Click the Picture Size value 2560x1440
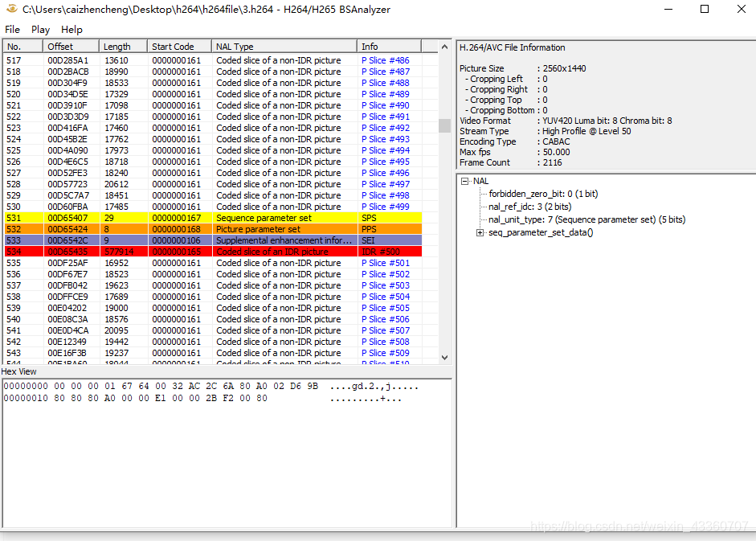Viewport: 756px width, 541px height. pos(564,68)
